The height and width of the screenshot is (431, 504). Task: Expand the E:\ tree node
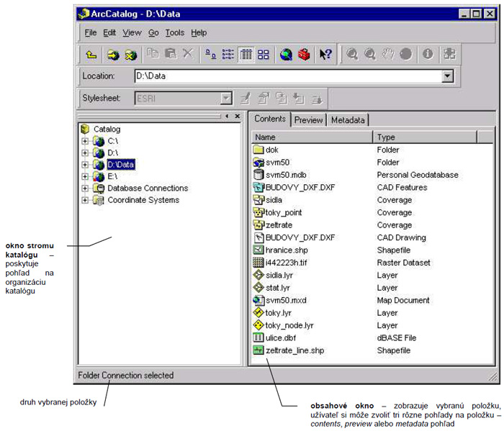click(85, 176)
